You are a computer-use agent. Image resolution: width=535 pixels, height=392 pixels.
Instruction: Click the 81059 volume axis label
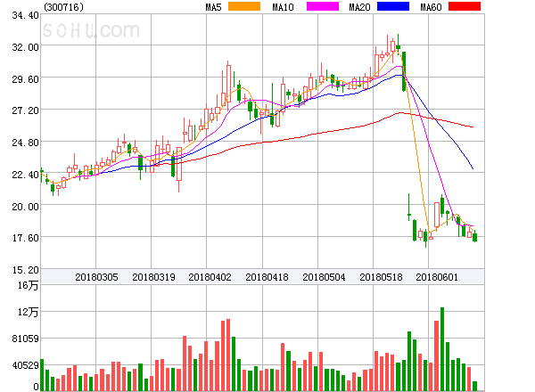[25, 339]
